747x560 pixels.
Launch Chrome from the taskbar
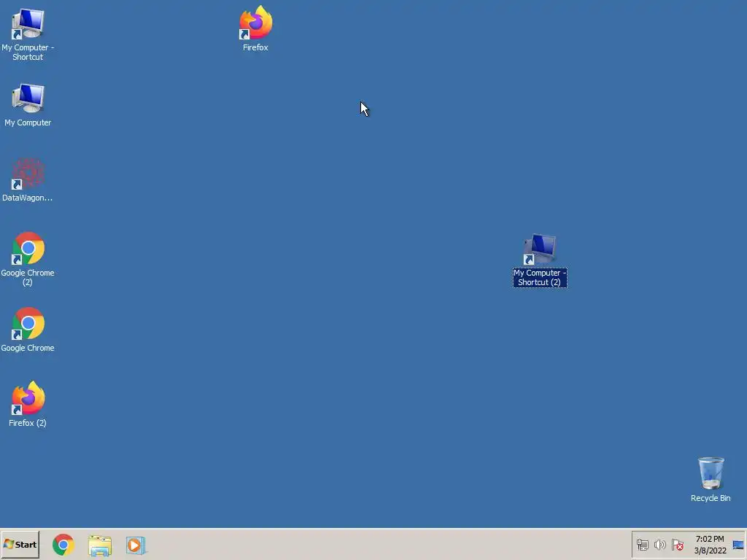click(63, 545)
